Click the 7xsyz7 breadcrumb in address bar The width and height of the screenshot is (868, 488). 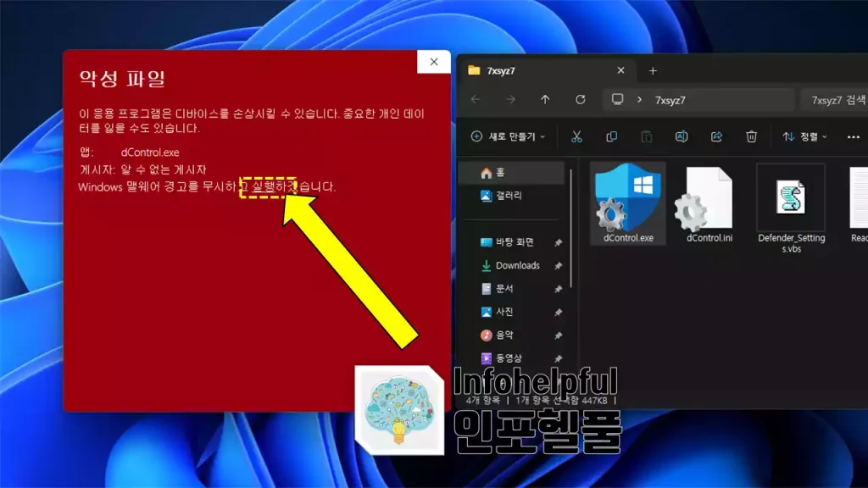670,100
